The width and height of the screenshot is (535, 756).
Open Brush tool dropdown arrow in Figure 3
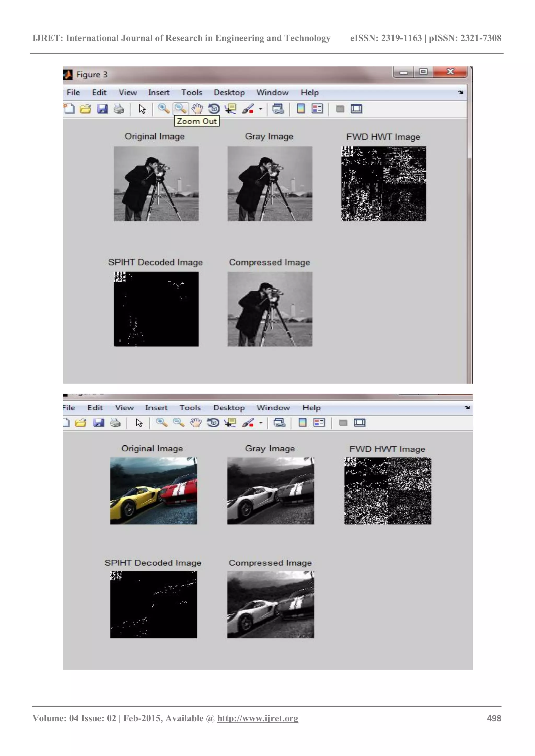point(261,109)
